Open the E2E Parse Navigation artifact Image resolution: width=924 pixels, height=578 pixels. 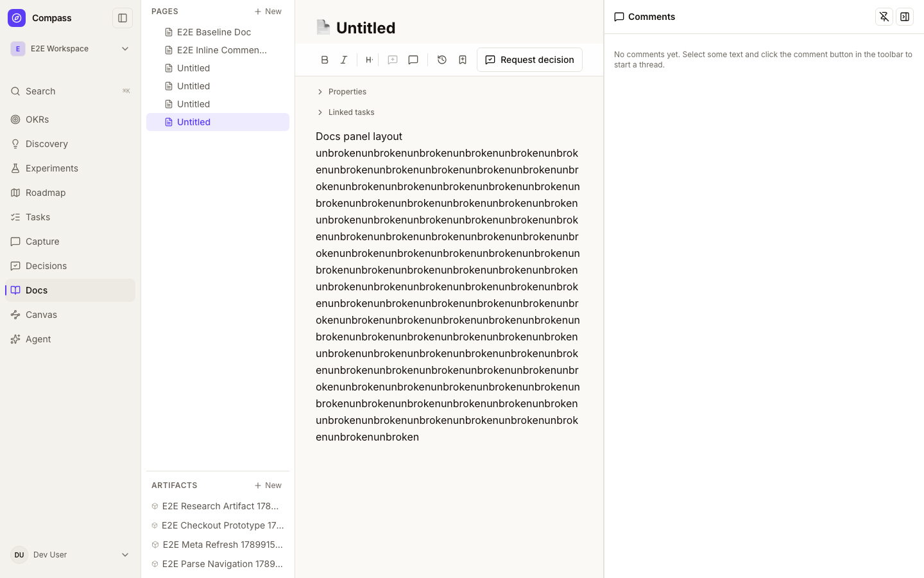click(218, 564)
